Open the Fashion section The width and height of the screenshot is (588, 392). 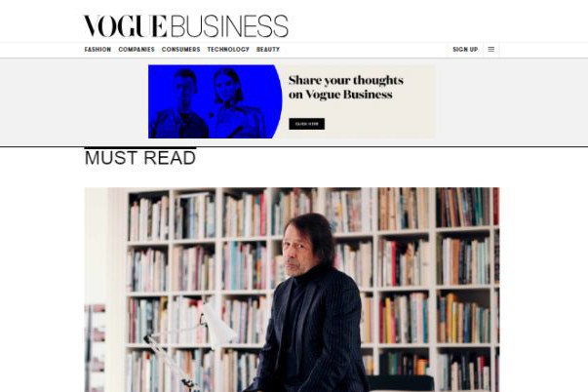[x=98, y=49]
